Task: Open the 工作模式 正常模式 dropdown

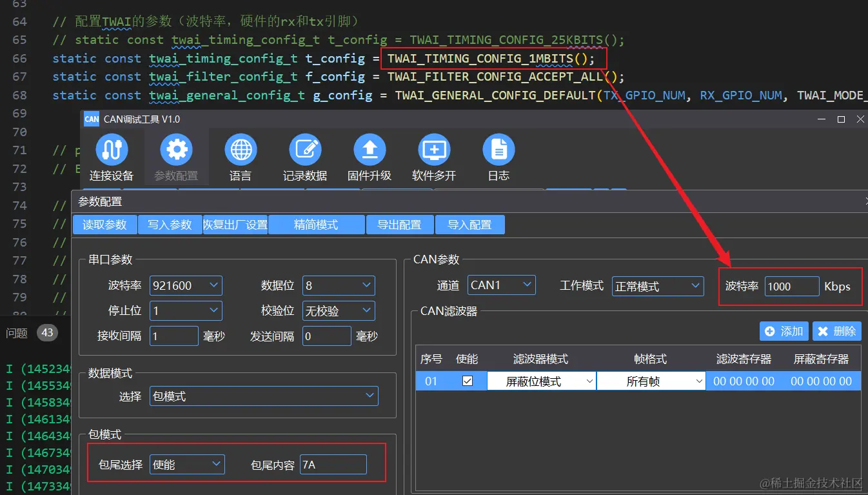Action: pyautogui.click(x=658, y=286)
